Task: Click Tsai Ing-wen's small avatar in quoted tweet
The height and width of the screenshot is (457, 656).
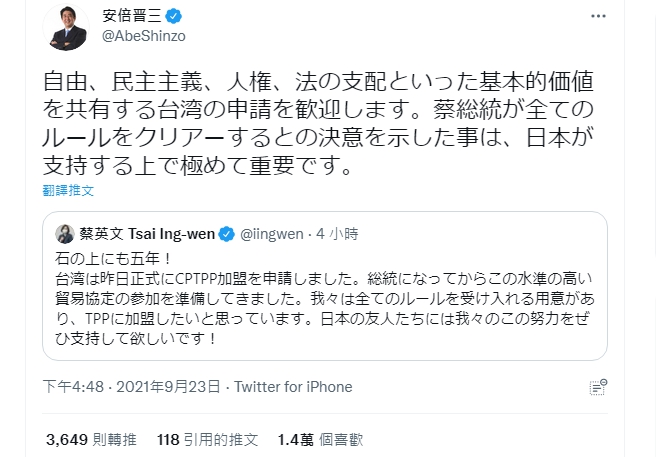Action: pos(64,234)
